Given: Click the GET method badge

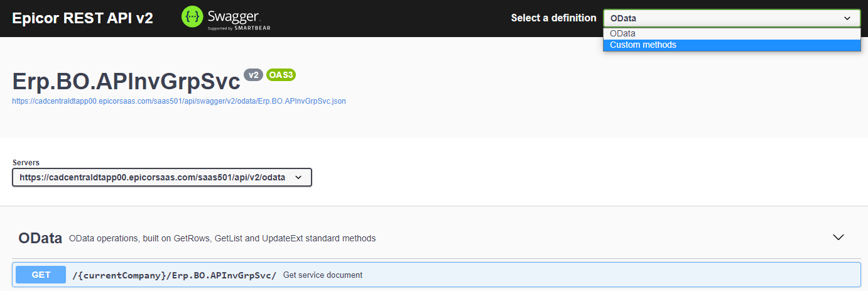Looking at the screenshot, I should pos(41,275).
